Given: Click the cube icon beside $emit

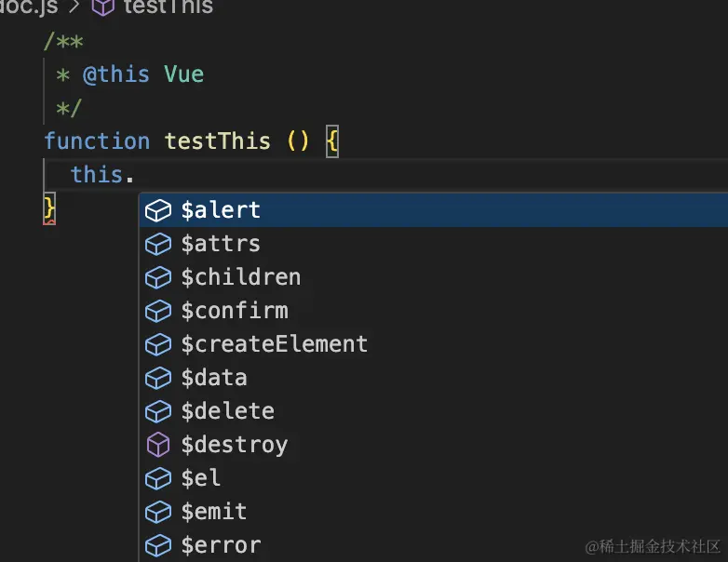Looking at the screenshot, I should 158,512.
